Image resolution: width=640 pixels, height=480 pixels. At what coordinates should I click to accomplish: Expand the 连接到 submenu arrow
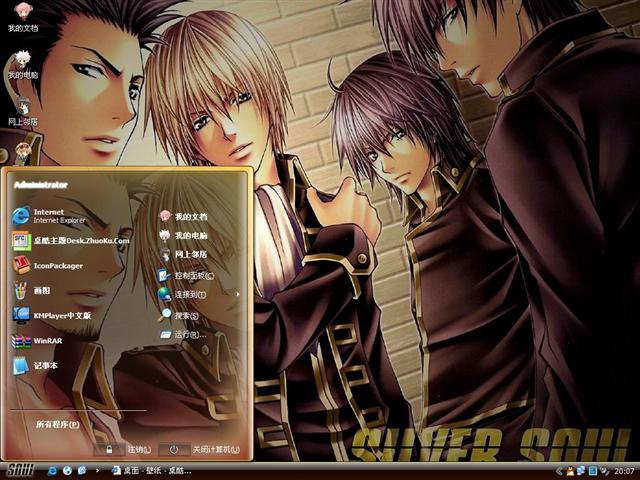tap(238, 294)
